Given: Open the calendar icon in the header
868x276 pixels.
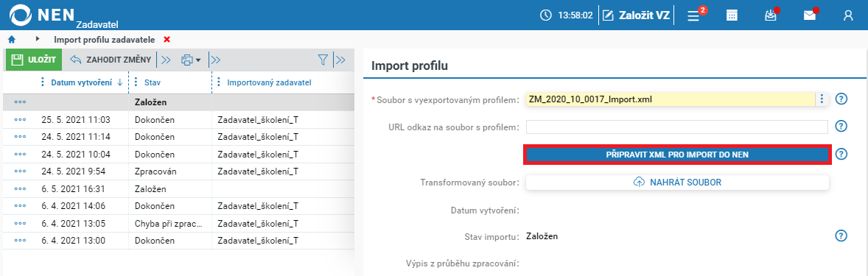Looking at the screenshot, I should [732, 15].
